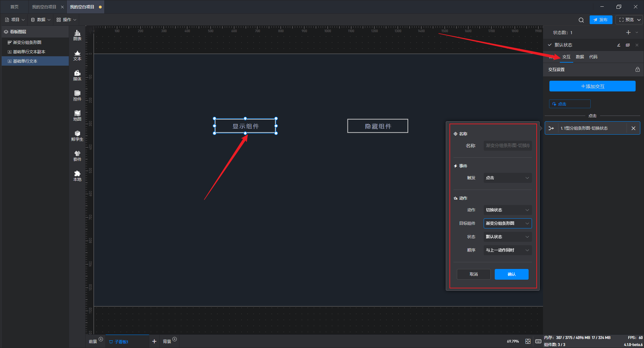This screenshot has height=348, width=644.
Task: Select the 渐变分组条形图 layer
Action: [35, 43]
